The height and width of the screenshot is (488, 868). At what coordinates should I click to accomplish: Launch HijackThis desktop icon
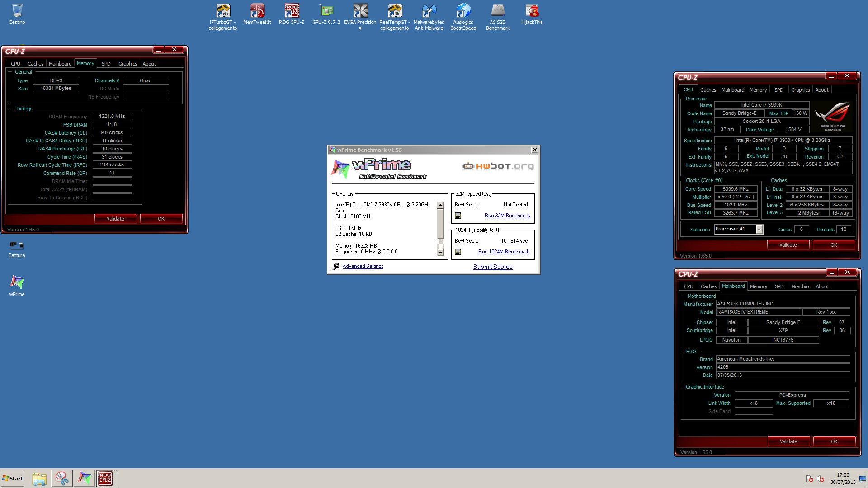click(x=532, y=14)
